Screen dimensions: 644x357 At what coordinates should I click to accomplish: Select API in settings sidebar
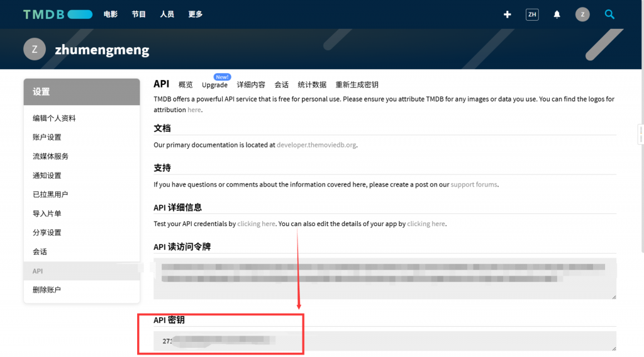(x=82, y=271)
